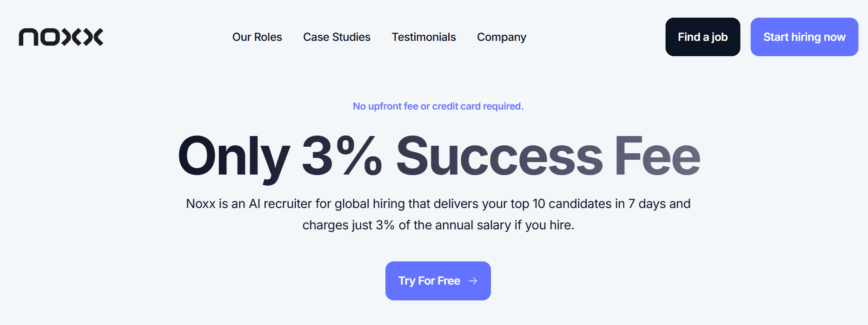Viewport: 868px width, 325px height.
Task: Navigate to Testimonials
Action: coord(424,37)
